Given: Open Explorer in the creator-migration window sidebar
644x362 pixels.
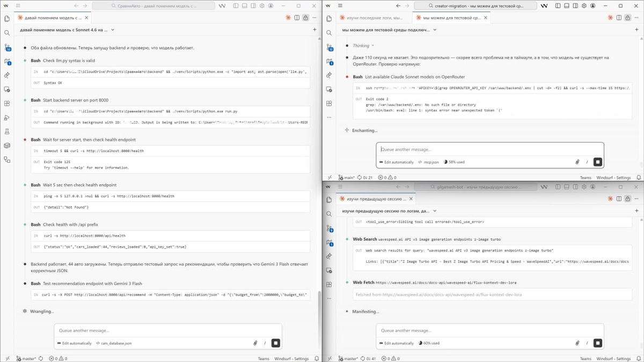Looking at the screenshot, I should pos(329,19).
